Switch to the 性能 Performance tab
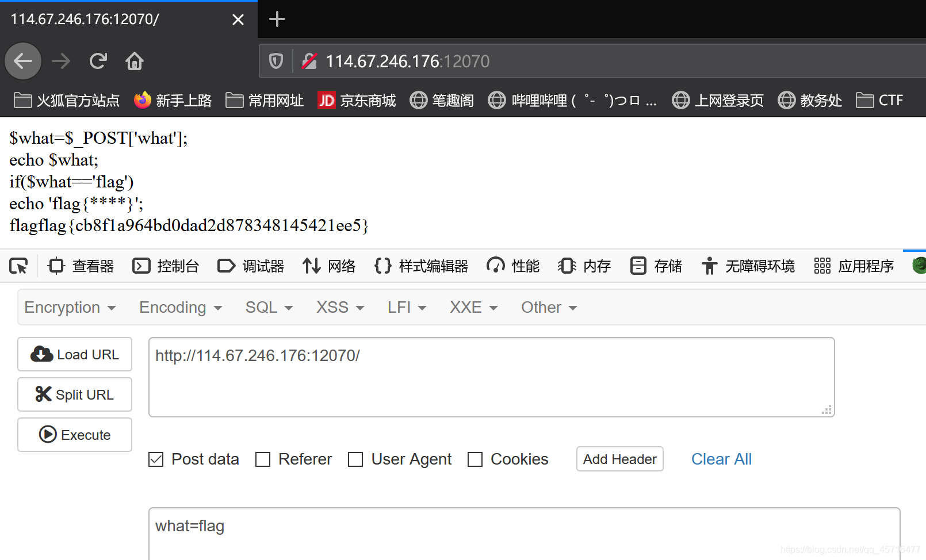 [513, 266]
